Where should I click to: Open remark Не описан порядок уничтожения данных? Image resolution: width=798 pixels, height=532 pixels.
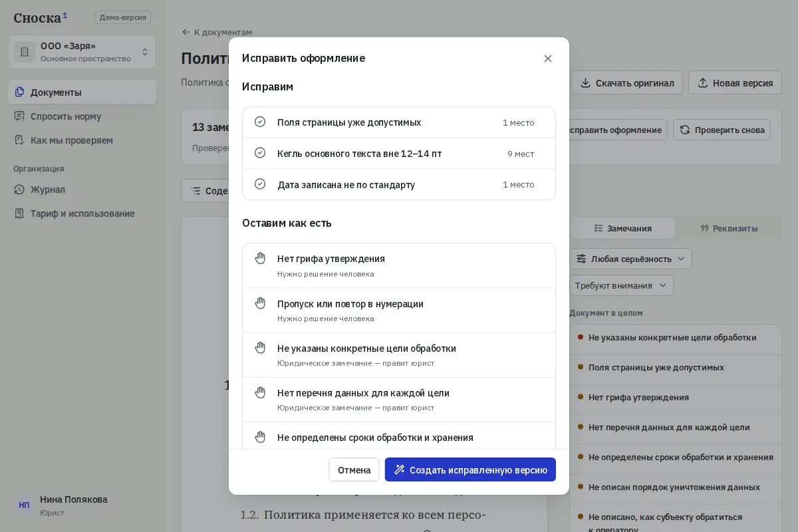(x=676, y=487)
